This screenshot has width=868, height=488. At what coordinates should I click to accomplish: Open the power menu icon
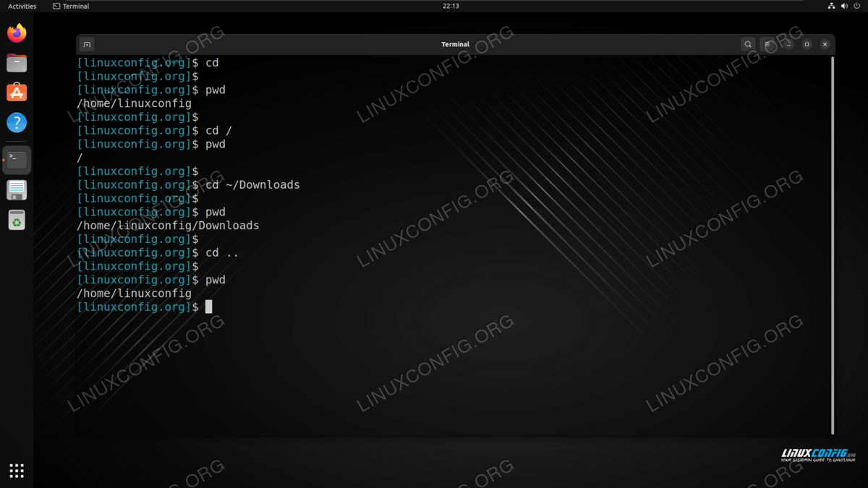point(857,6)
